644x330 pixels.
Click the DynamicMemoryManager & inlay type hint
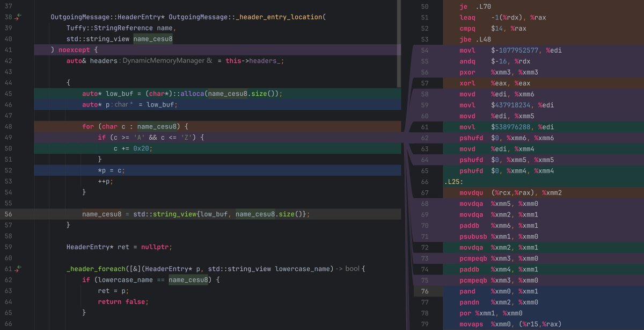(x=167, y=61)
